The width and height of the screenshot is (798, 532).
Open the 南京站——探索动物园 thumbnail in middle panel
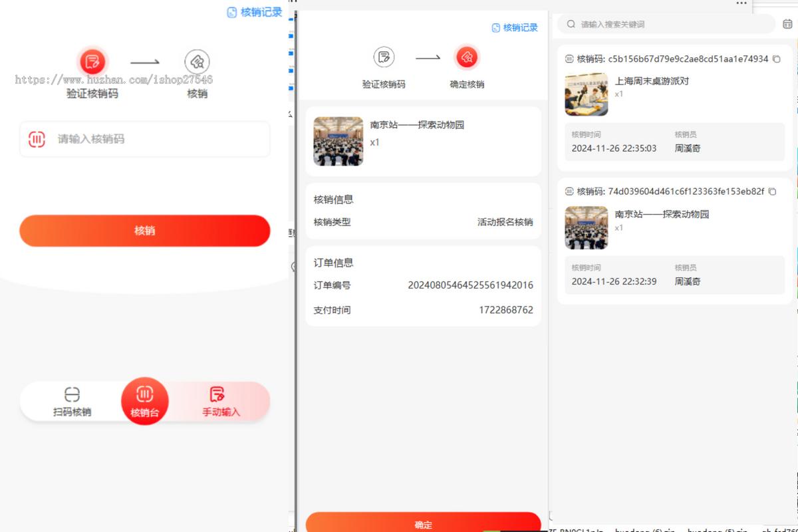pos(338,142)
